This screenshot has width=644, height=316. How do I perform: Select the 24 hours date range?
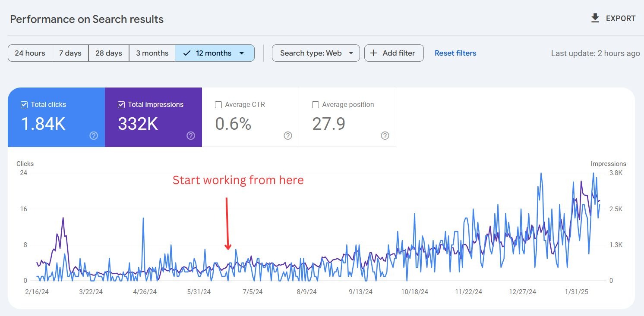tap(30, 53)
